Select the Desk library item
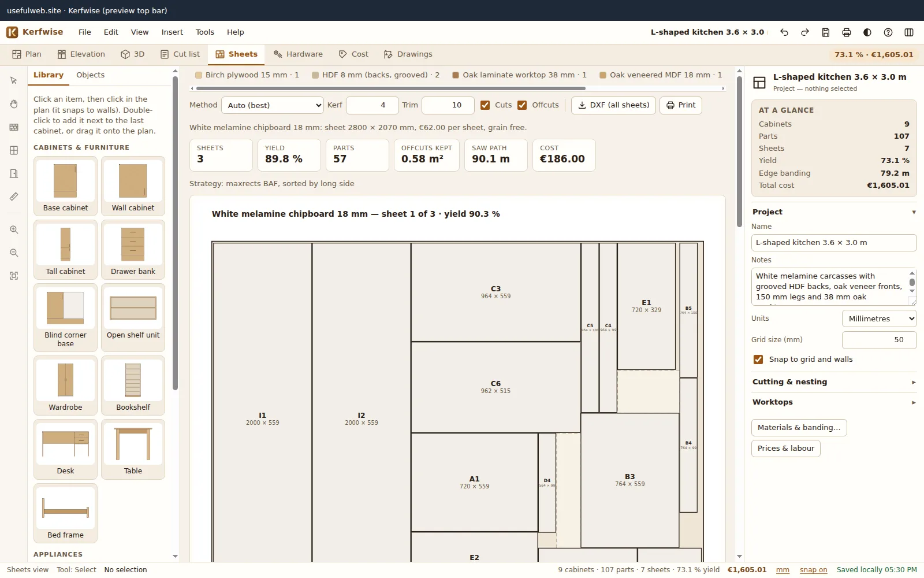Screen dimensions: 924x578 65,449
